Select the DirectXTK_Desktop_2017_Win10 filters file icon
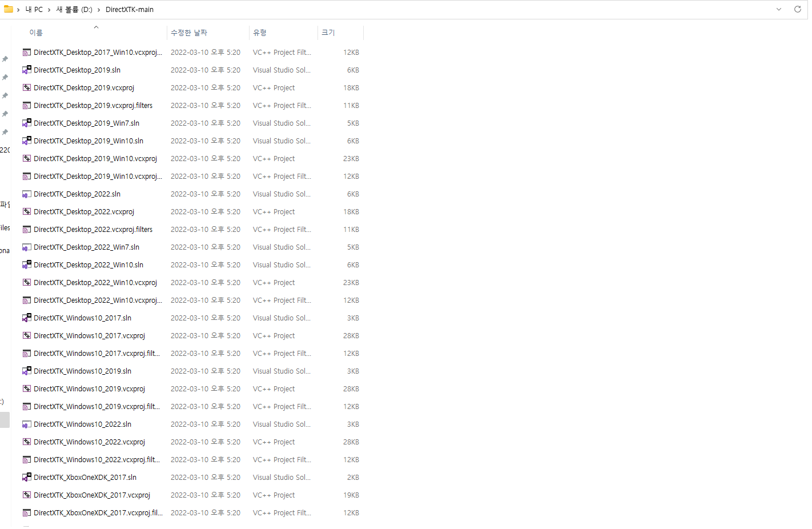The height and width of the screenshot is (529, 812). tap(27, 53)
